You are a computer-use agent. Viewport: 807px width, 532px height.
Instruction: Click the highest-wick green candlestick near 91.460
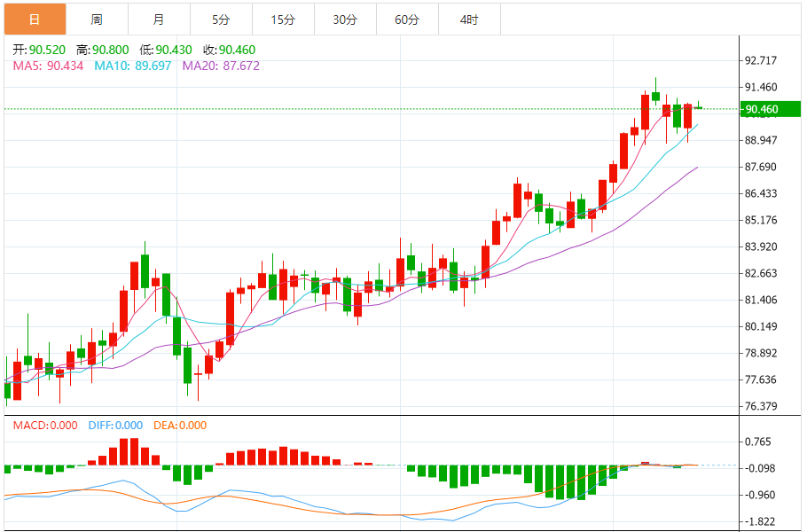(x=655, y=96)
